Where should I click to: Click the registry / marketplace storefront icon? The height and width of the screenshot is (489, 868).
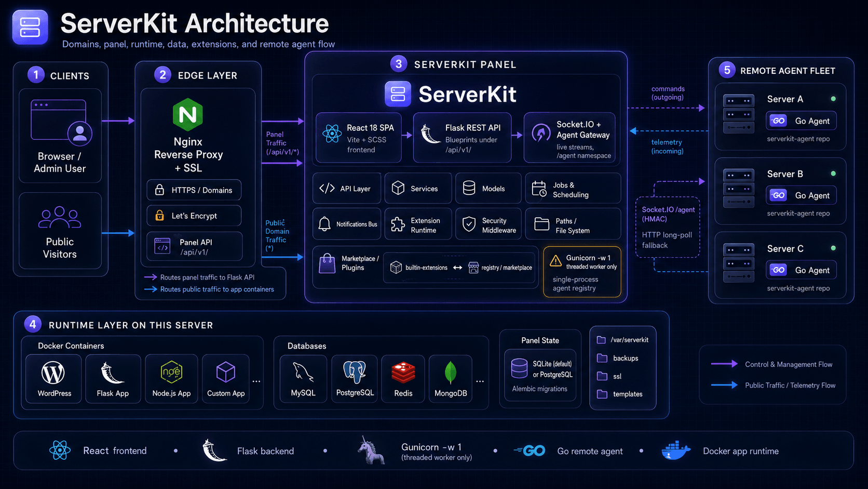coord(473,268)
